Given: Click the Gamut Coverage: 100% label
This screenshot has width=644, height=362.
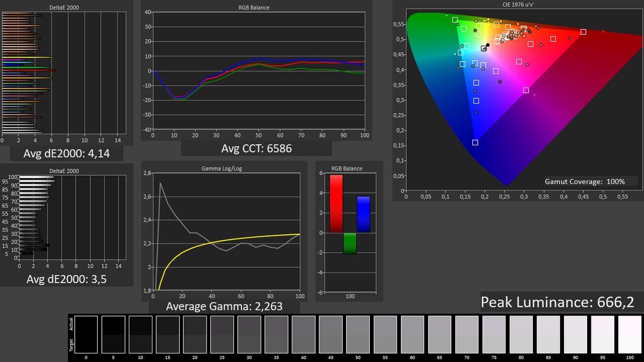Looking at the screenshot, I should (586, 181).
